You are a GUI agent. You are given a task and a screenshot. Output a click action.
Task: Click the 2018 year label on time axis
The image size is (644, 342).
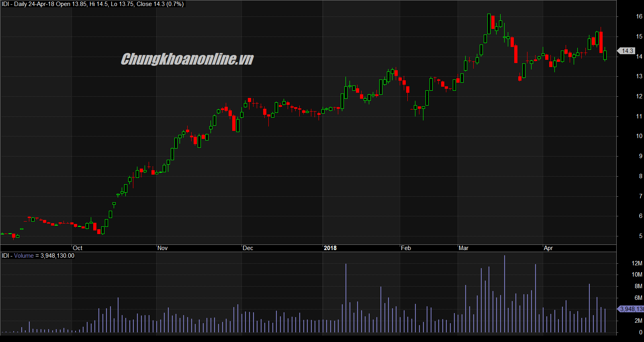330,248
